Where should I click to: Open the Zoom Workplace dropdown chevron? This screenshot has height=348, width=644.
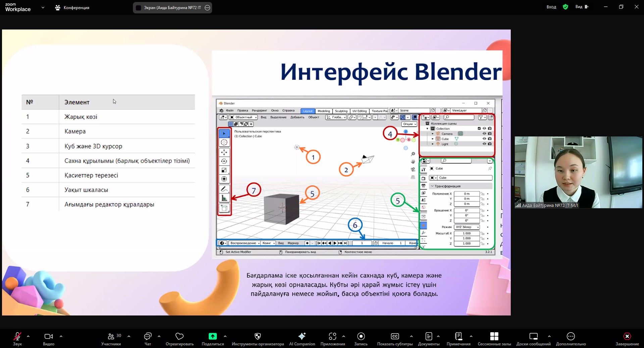click(x=43, y=7)
